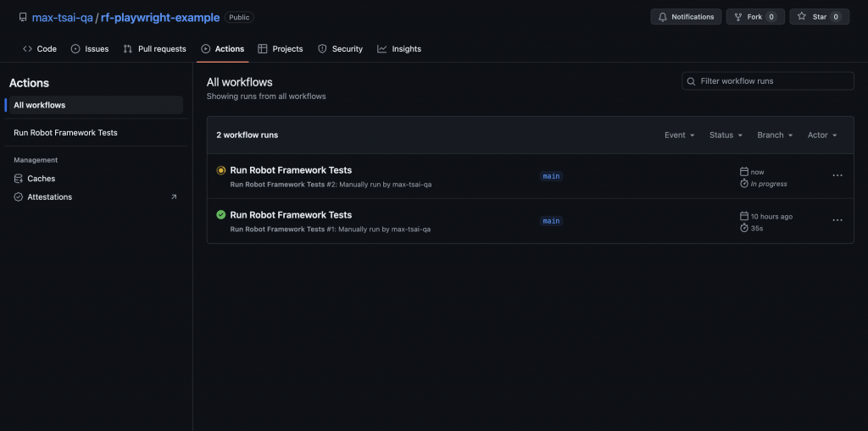Go to the Pull requests tab

pyautogui.click(x=154, y=49)
